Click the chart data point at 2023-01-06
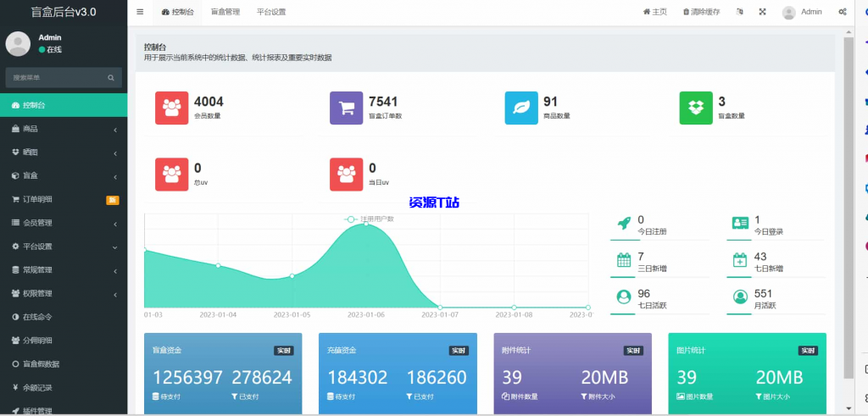The width and height of the screenshot is (868, 416). pos(366,224)
